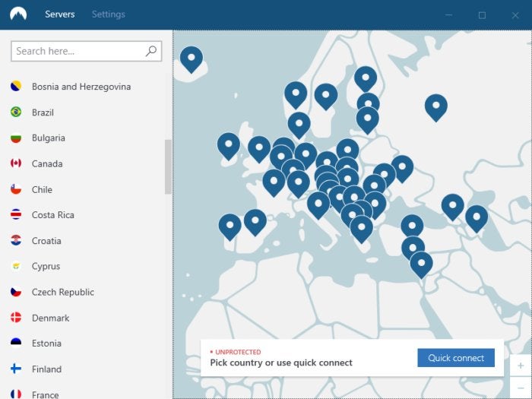Click the Denmark map pin
This screenshot has height=399, width=532.
point(299,126)
